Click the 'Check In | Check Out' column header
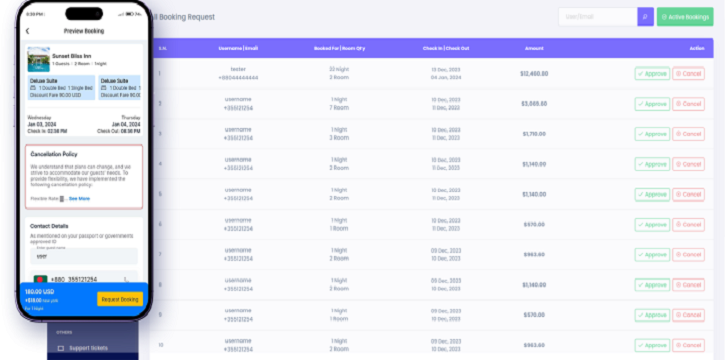725x360 pixels. click(x=446, y=48)
